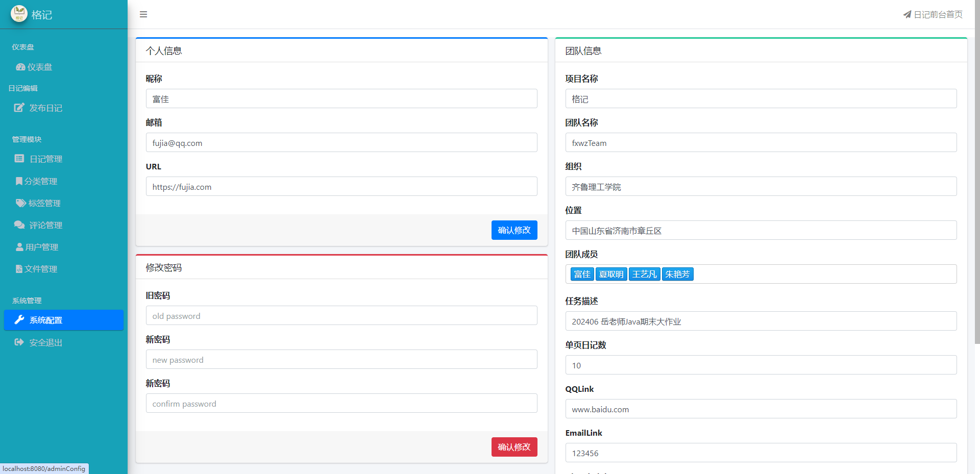Click the blue 确认修改 button

click(514, 230)
